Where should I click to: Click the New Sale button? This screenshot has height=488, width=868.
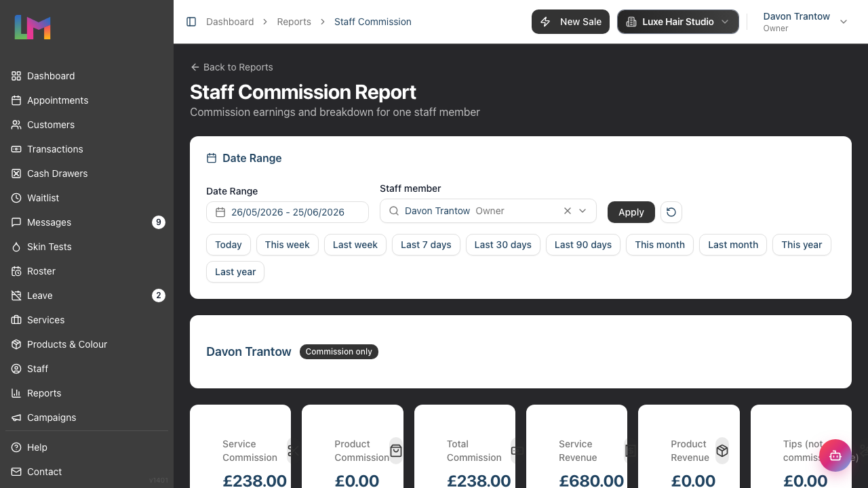(571, 22)
